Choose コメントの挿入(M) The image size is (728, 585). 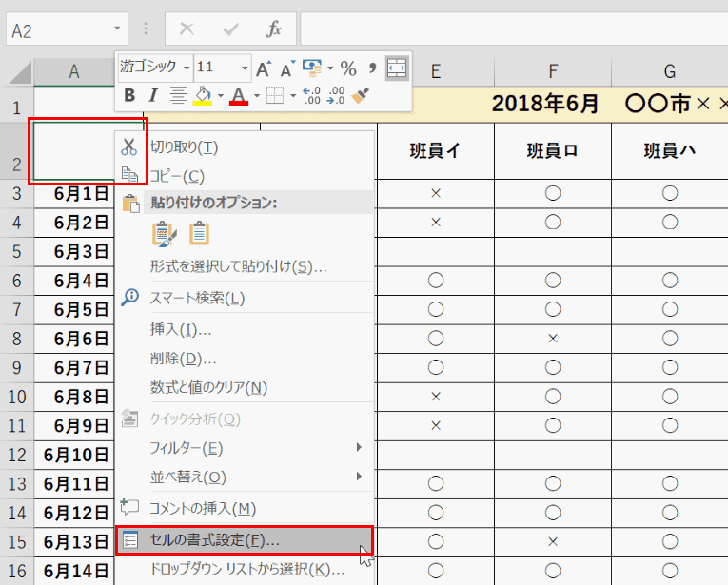(245, 509)
